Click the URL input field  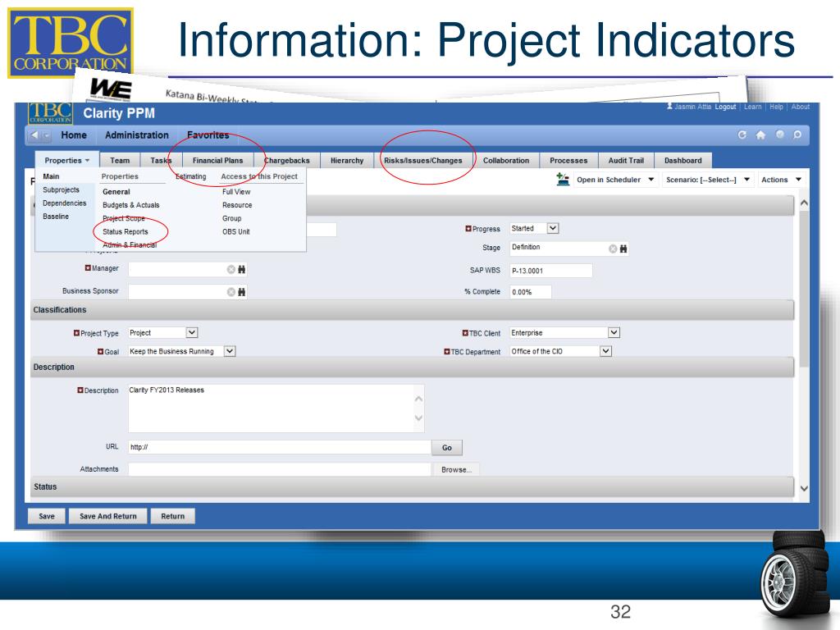point(280,447)
